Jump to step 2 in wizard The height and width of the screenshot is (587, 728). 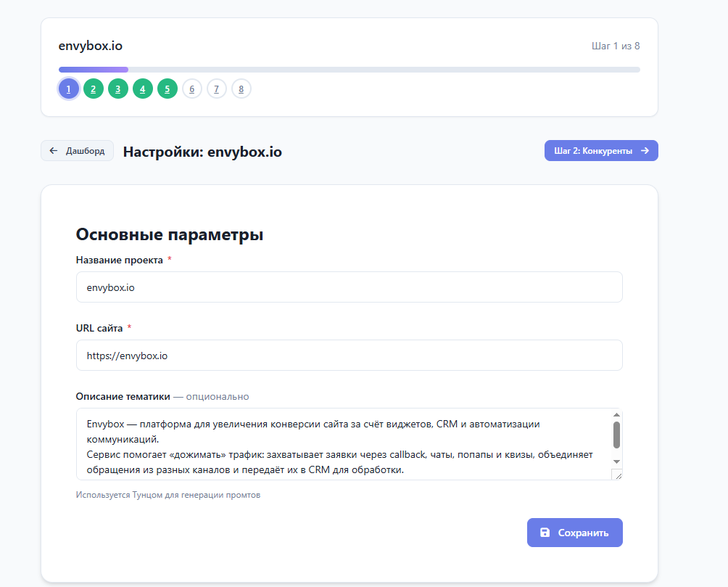pos(93,89)
